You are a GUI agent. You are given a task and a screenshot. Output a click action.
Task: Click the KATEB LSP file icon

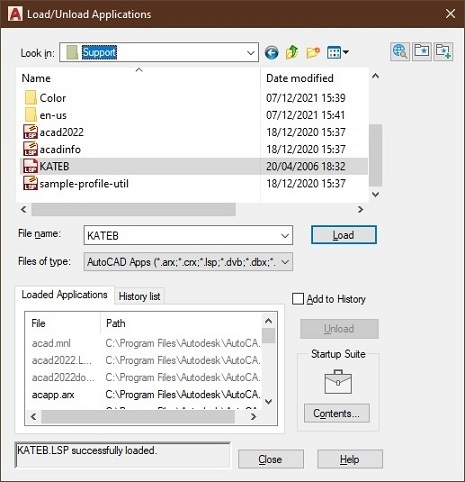pyautogui.click(x=30, y=166)
